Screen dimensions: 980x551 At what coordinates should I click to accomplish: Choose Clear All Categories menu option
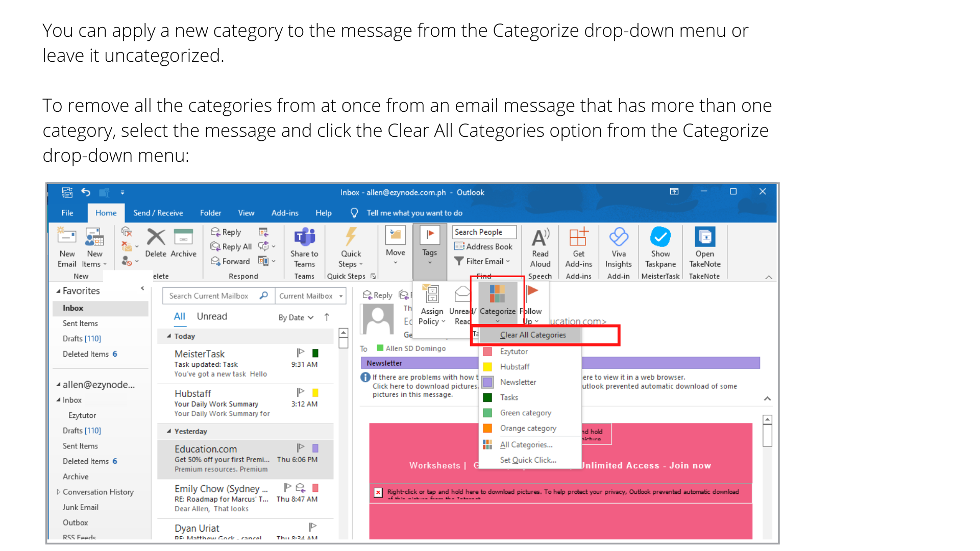(532, 335)
